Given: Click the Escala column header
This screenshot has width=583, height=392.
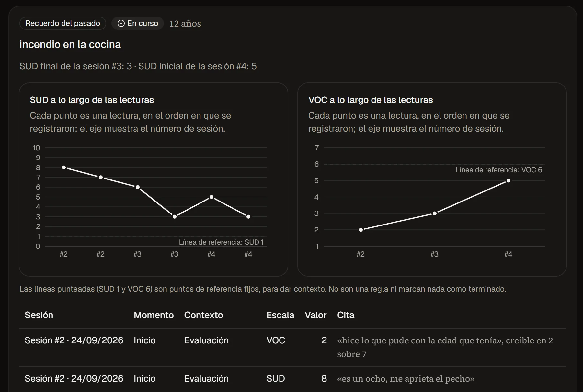Looking at the screenshot, I should click(x=280, y=315).
